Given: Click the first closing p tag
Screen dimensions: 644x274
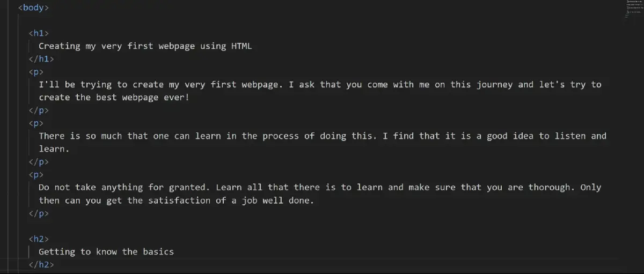Looking at the screenshot, I should [x=39, y=110].
